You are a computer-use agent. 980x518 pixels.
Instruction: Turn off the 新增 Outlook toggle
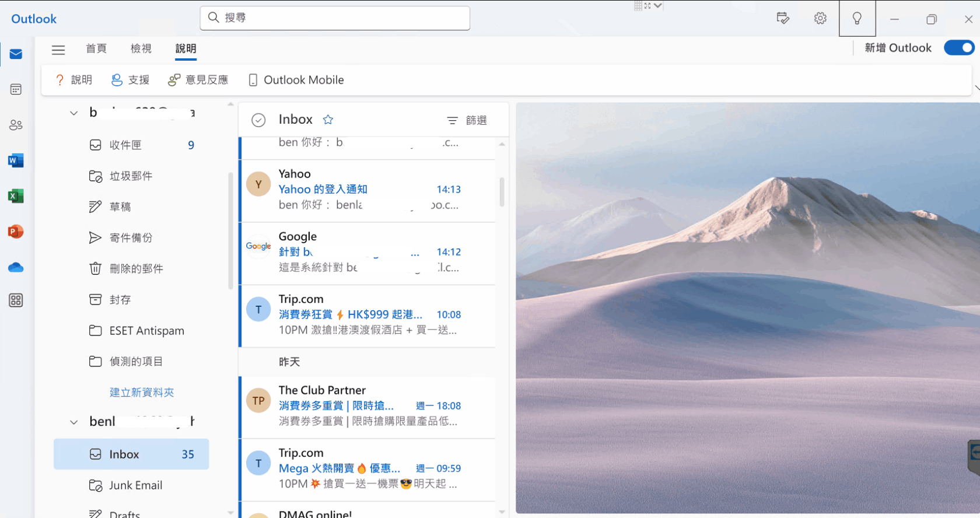click(959, 48)
